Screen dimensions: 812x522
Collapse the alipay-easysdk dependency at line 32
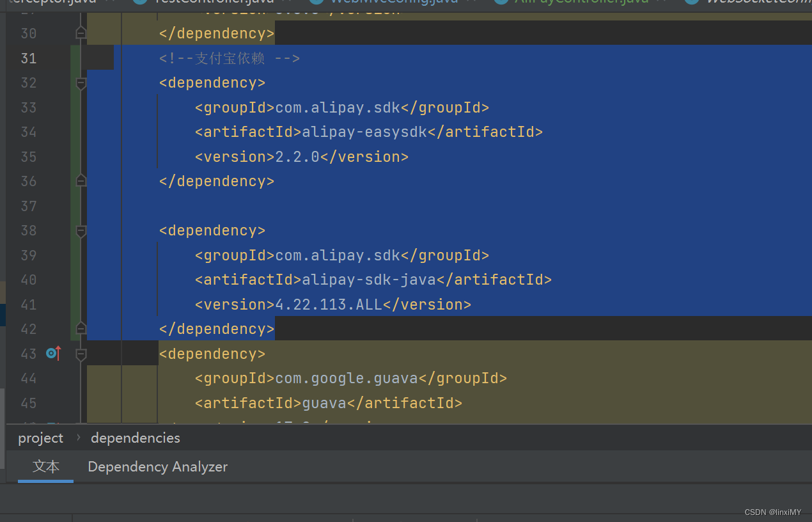pos(81,83)
